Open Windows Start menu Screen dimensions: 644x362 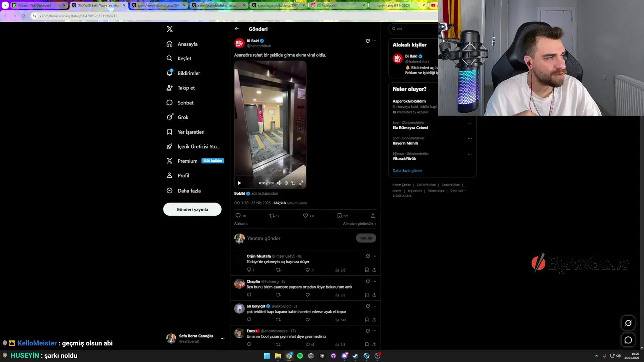tap(267, 356)
